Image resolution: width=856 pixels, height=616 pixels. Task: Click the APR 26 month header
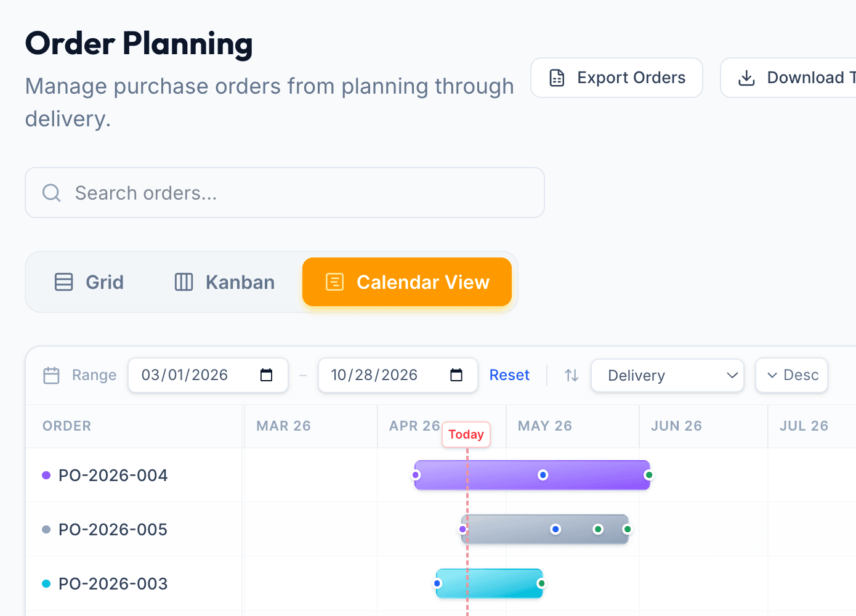coord(414,426)
